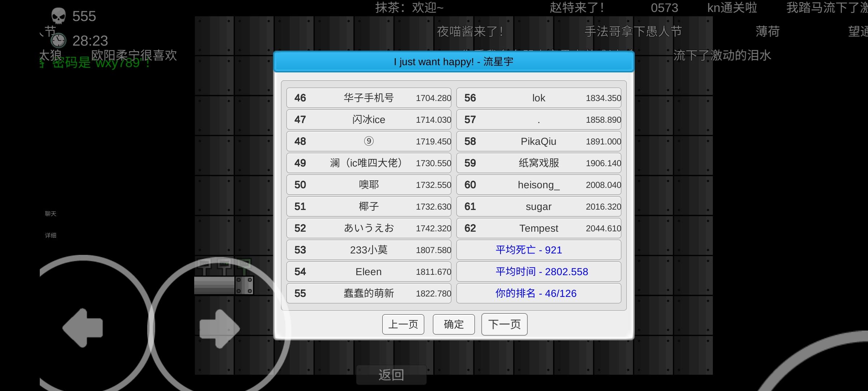The height and width of the screenshot is (391, 868).
Task: Click scrolling comment 夜喵酱来了！
Action: (470, 31)
